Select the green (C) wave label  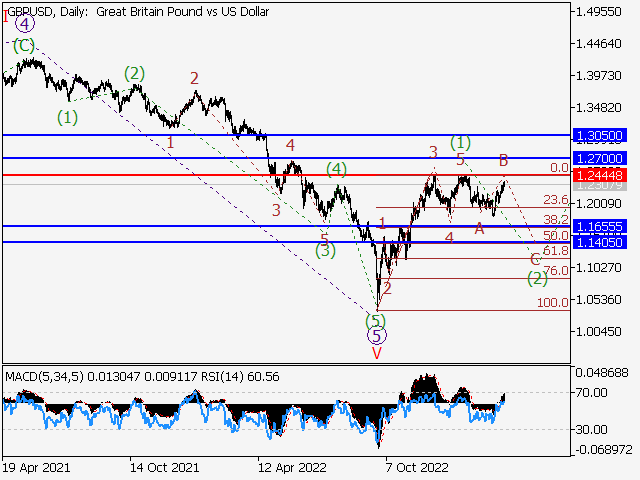pyautogui.click(x=24, y=46)
